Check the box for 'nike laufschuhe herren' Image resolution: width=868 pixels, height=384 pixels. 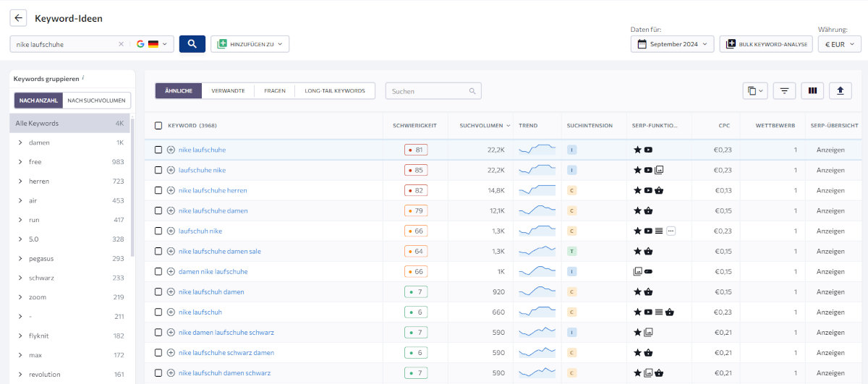(158, 190)
